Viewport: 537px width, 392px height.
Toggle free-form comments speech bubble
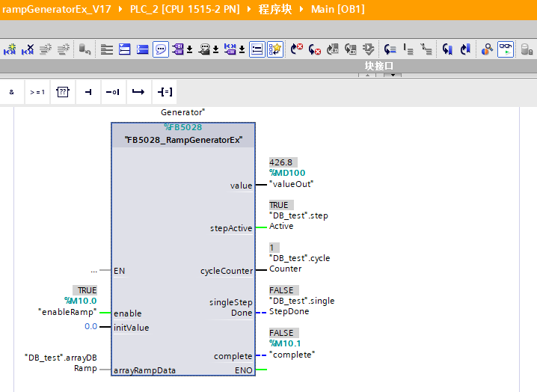click(161, 49)
